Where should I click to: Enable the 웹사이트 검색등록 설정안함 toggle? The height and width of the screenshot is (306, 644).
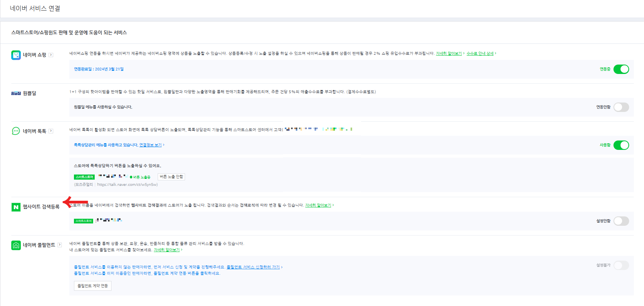click(621, 221)
